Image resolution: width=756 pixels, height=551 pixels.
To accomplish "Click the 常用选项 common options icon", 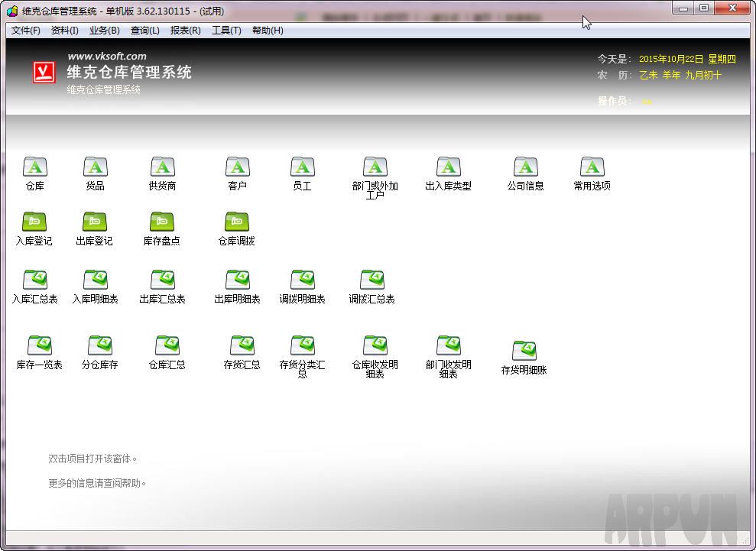I will pyautogui.click(x=592, y=167).
